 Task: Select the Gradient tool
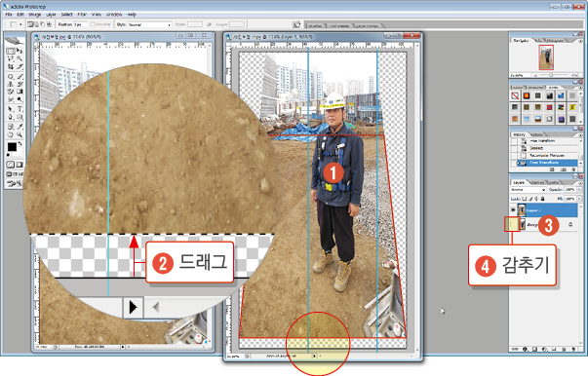click(20, 92)
